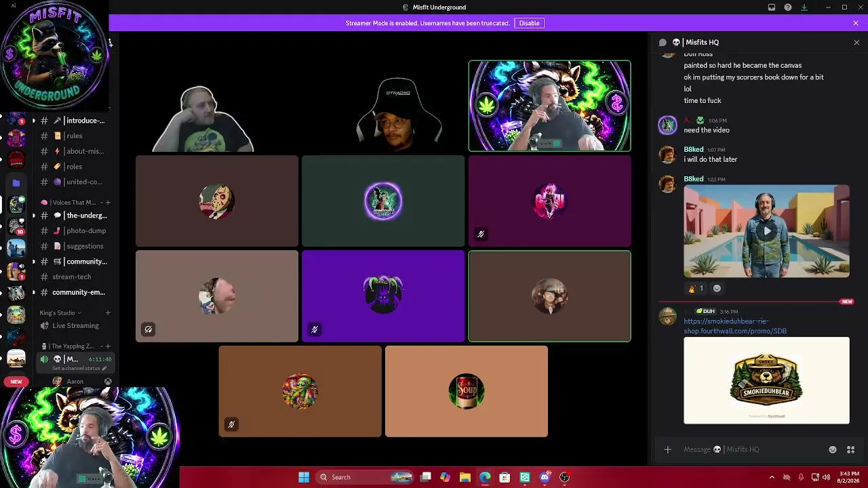Screen dimensions: 868x488
Task: Dismiss the Streamer Mode banner
Action: click(x=856, y=23)
